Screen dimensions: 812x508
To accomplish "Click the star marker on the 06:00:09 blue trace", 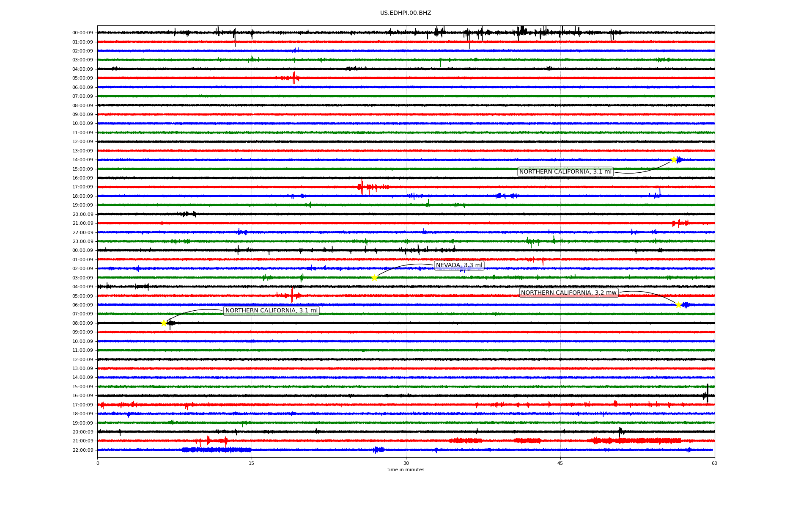I will [x=678, y=305].
